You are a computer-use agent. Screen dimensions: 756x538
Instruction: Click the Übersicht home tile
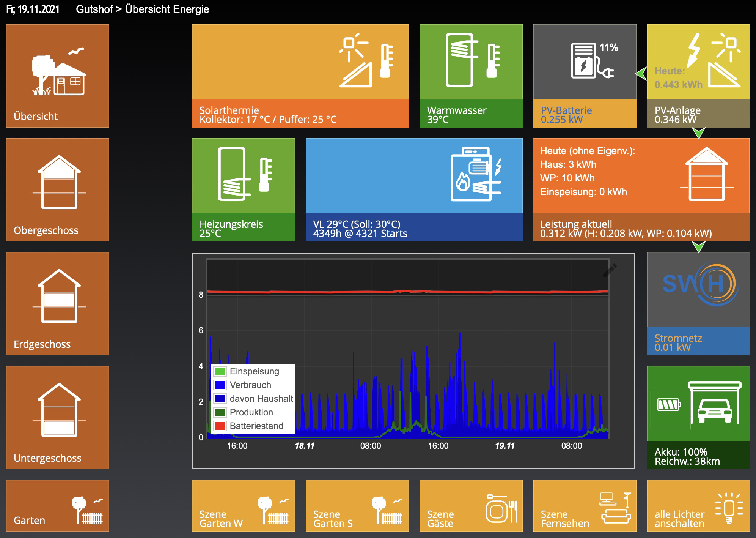pos(58,76)
